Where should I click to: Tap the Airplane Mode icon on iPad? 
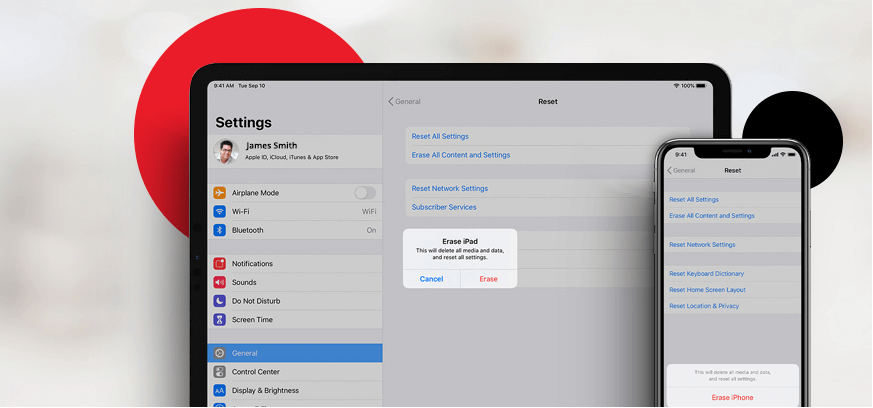219,193
